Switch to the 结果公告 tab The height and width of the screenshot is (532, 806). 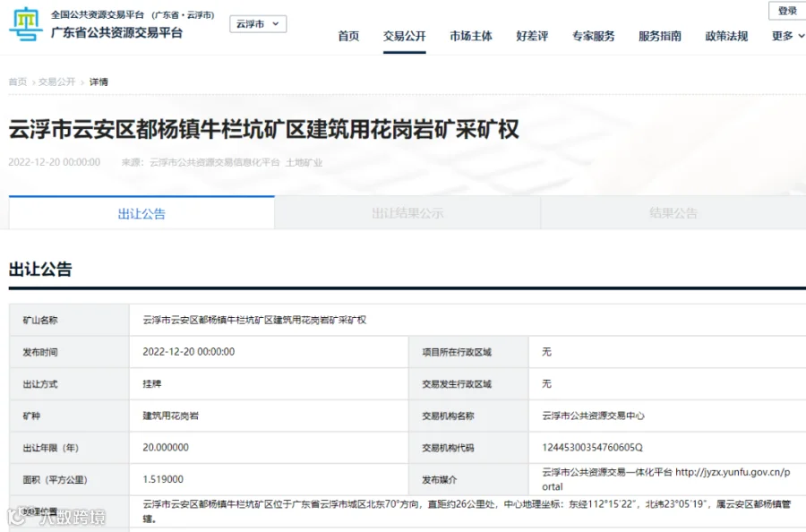[x=673, y=213]
